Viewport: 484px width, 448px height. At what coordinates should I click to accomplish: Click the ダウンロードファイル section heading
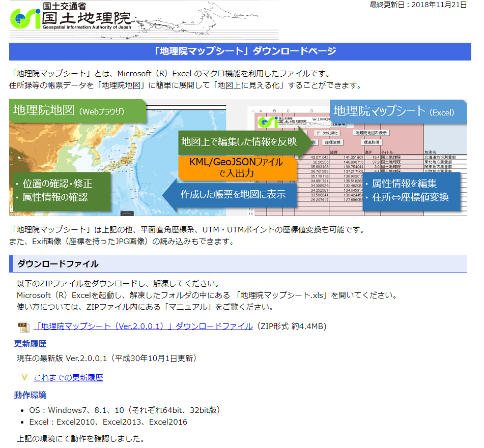pyautogui.click(x=58, y=264)
